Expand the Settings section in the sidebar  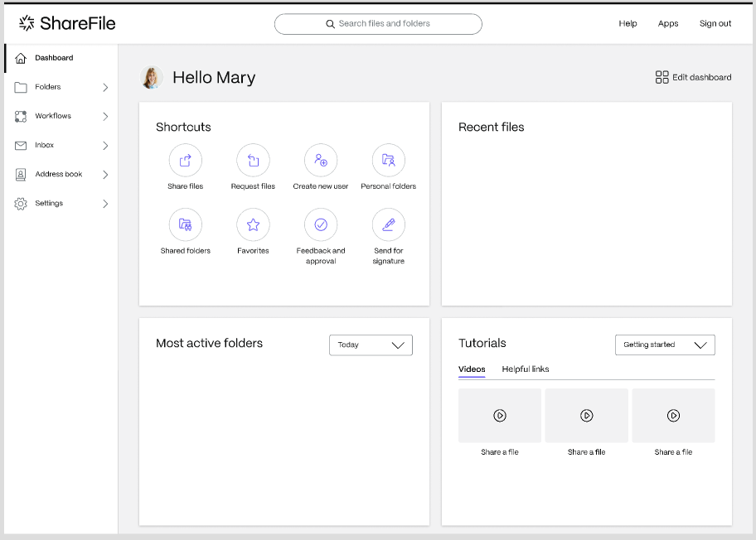click(x=60, y=204)
